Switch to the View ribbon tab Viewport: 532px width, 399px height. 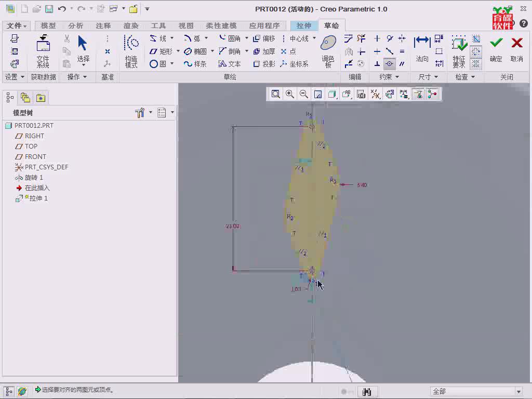(185, 26)
